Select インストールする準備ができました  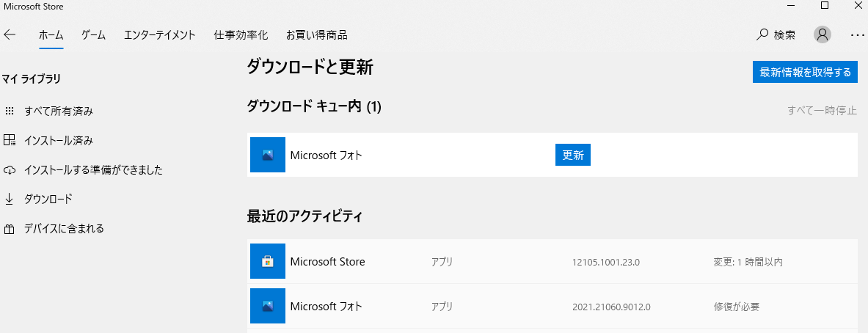coord(94,170)
